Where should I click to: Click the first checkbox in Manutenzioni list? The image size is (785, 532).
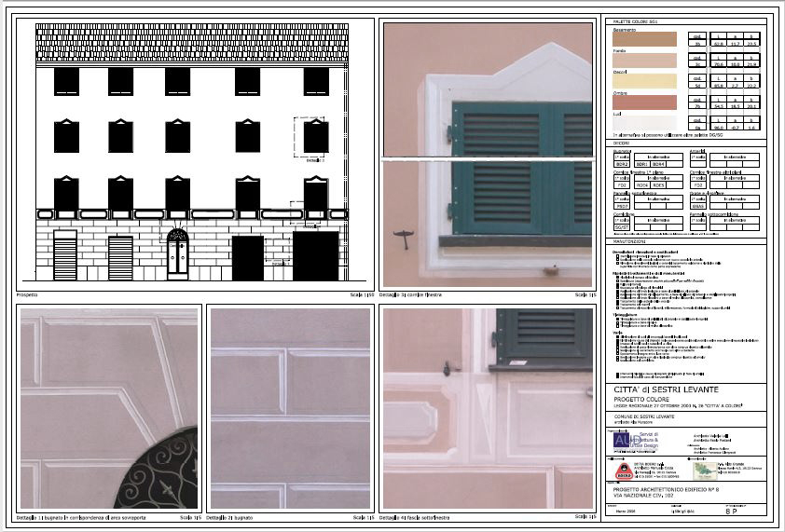coord(616,254)
